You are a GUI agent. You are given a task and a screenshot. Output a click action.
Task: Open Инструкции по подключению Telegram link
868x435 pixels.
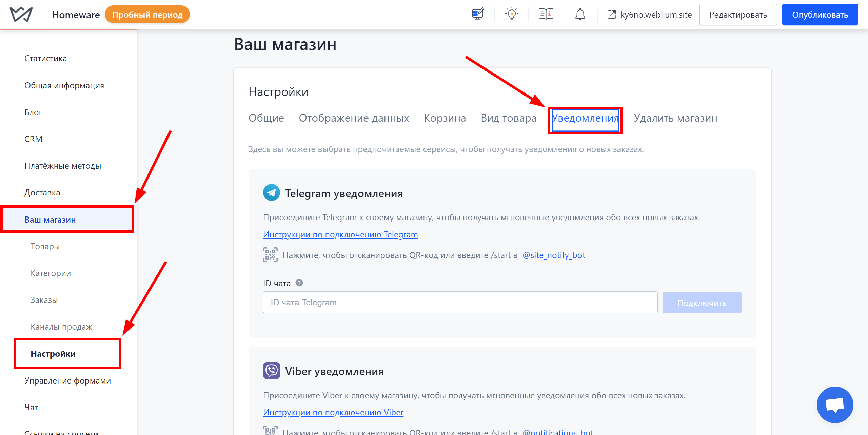tap(340, 234)
